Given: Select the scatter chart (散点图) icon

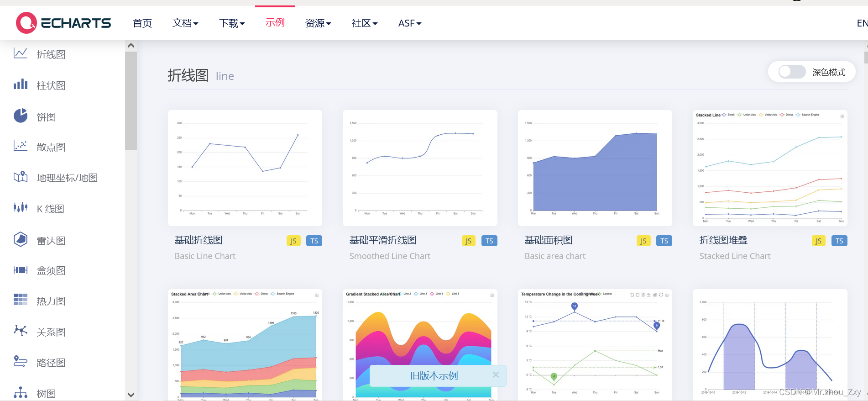Looking at the screenshot, I should pos(21,146).
